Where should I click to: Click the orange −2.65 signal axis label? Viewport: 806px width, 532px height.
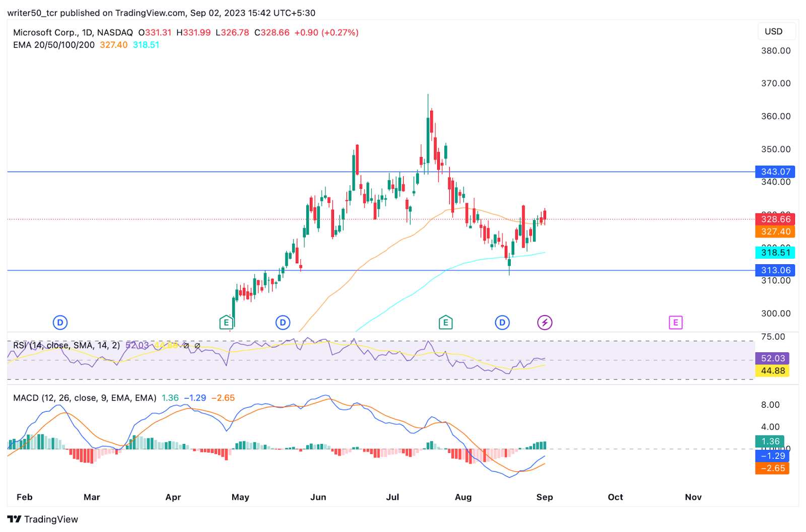pos(772,468)
